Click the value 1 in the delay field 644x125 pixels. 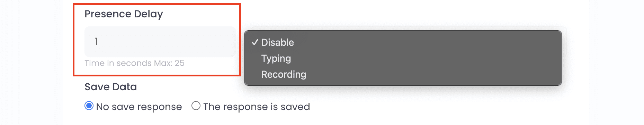[96, 42]
